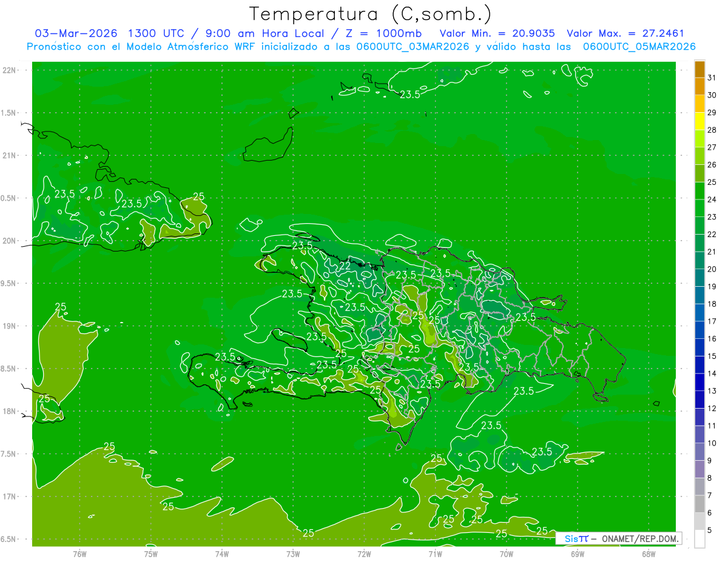This screenshot has width=728, height=562.
Task: Click the 21N latitude axis label
Action: (x=10, y=156)
